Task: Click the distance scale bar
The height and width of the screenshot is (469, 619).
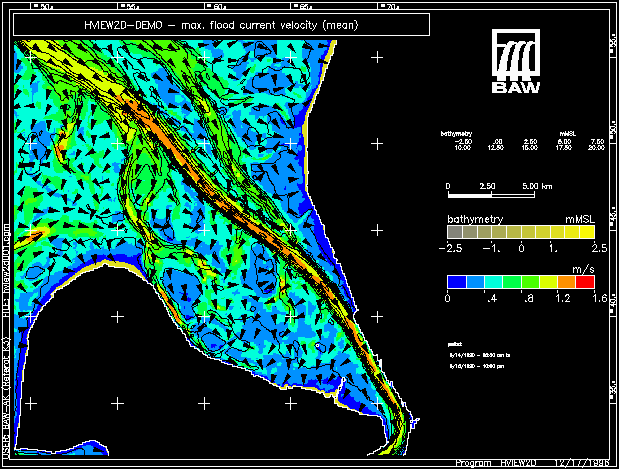Action: coord(491,195)
